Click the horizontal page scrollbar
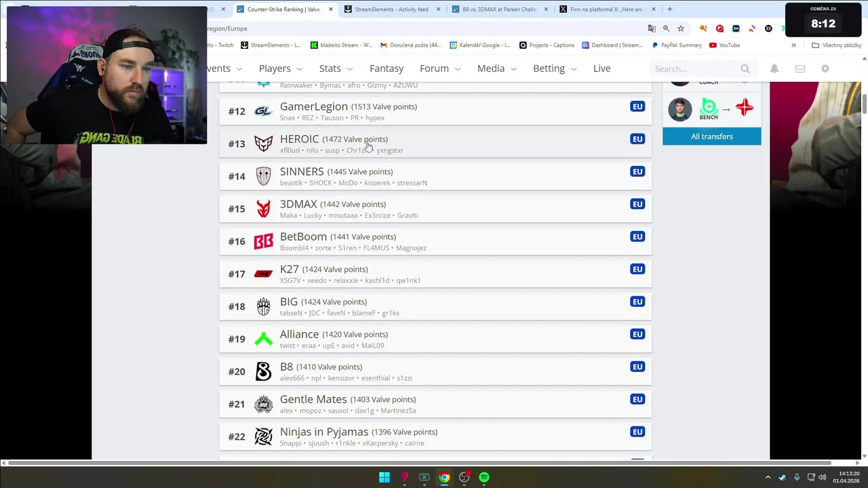This screenshot has width=868, height=488. [x=420, y=463]
